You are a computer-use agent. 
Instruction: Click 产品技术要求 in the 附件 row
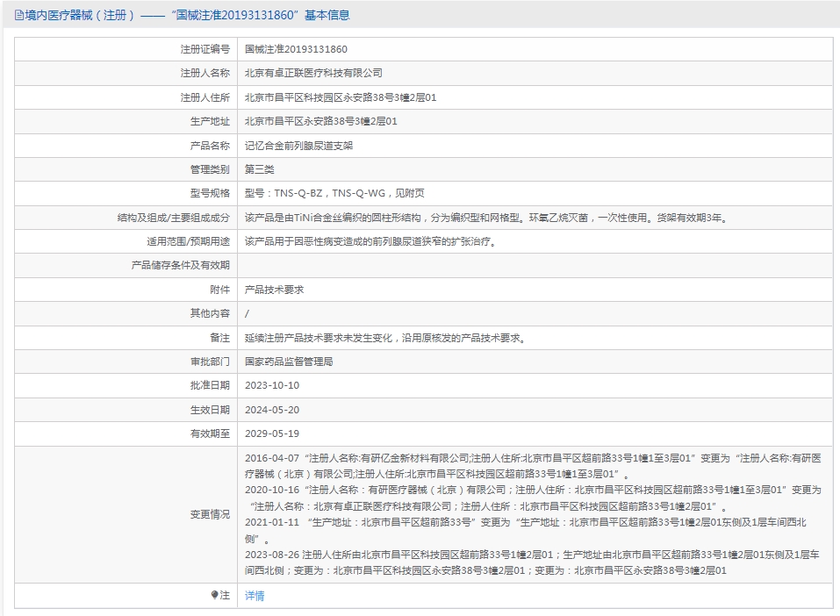coord(274,290)
